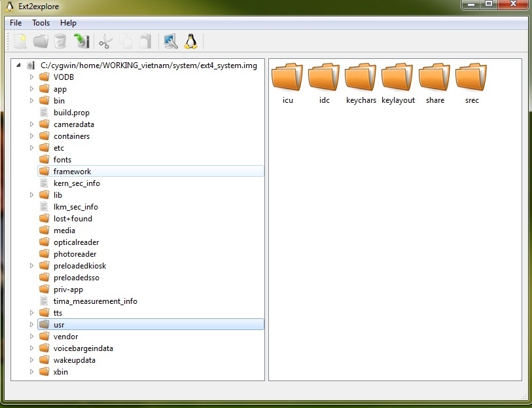Open the Tools menu
The height and width of the screenshot is (408, 532).
click(41, 23)
